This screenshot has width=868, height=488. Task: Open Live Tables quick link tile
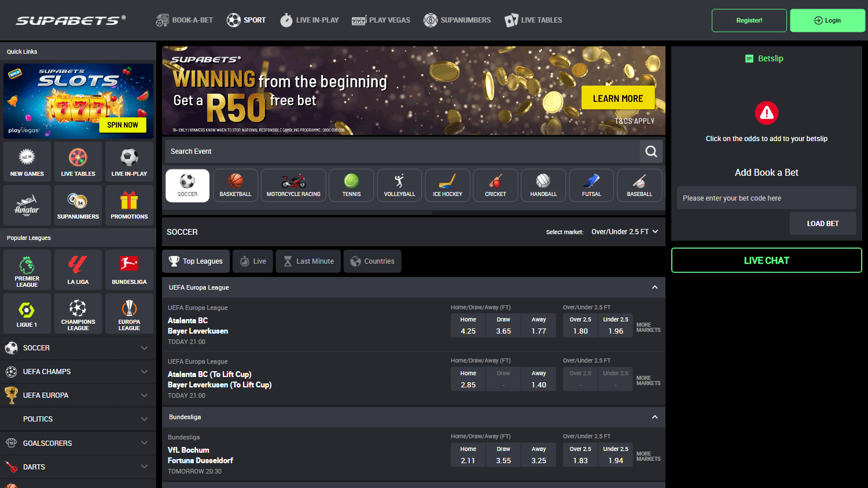pyautogui.click(x=78, y=161)
